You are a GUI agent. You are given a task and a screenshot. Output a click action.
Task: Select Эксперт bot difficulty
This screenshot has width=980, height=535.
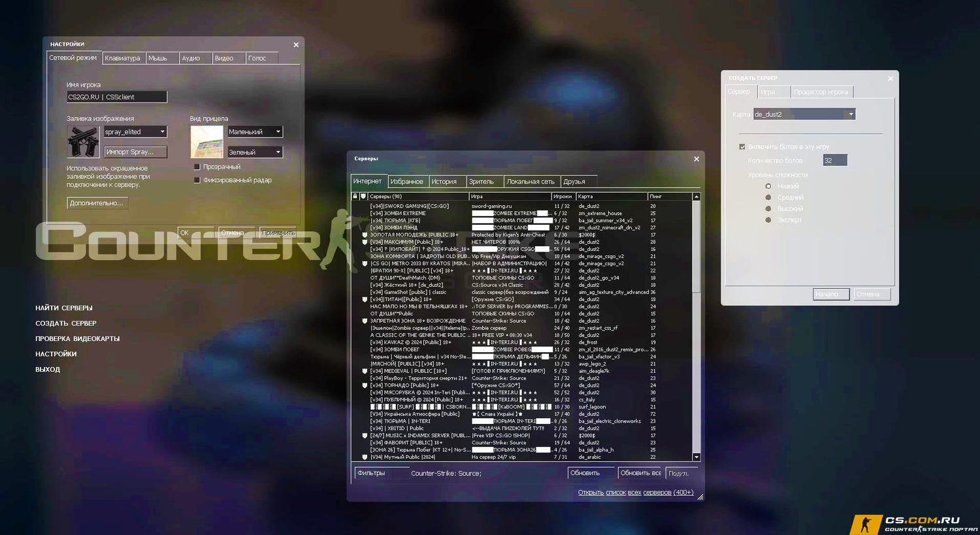pos(768,219)
